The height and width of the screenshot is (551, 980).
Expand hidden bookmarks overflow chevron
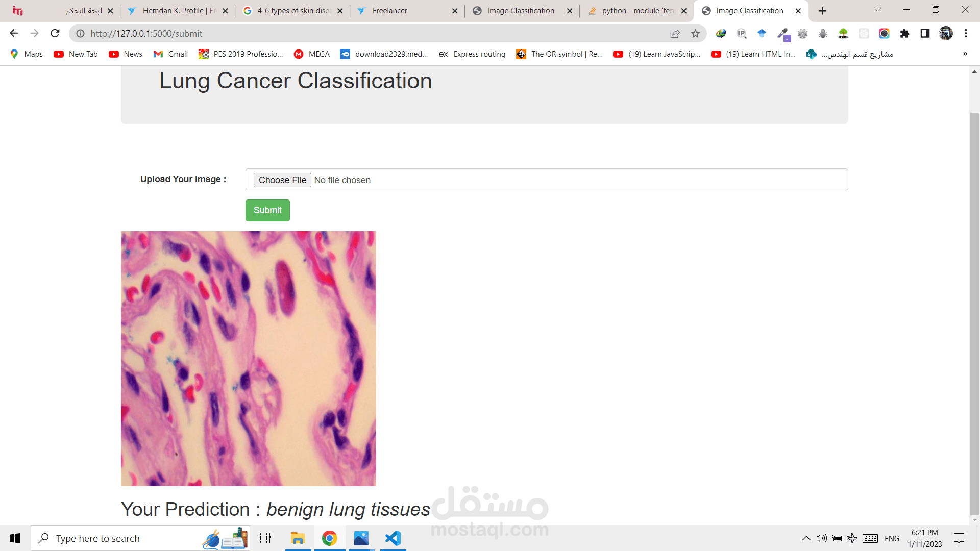[x=965, y=54]
